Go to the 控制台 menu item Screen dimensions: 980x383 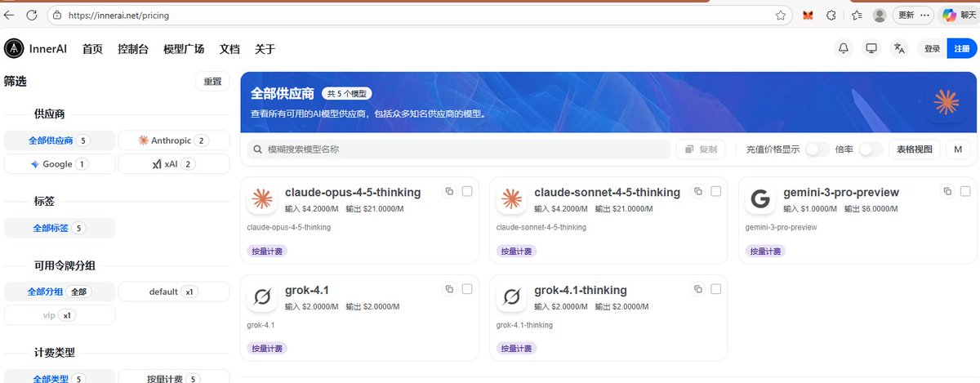pyautogui.click(x=133, y=49)
